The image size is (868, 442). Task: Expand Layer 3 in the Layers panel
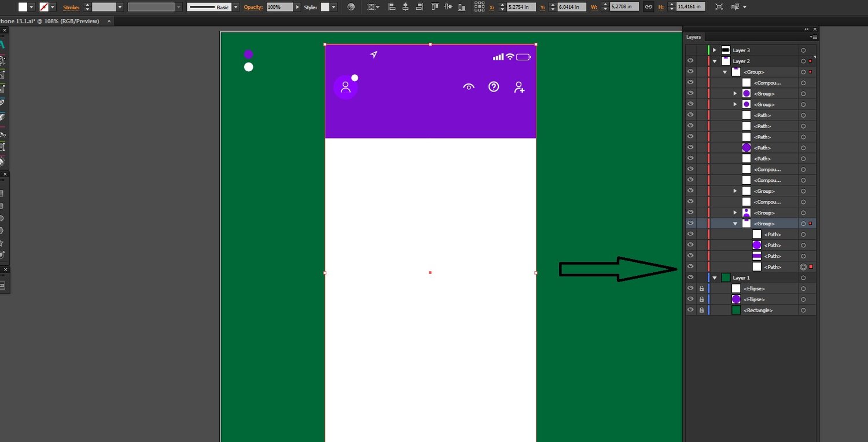tap(715, 50)
